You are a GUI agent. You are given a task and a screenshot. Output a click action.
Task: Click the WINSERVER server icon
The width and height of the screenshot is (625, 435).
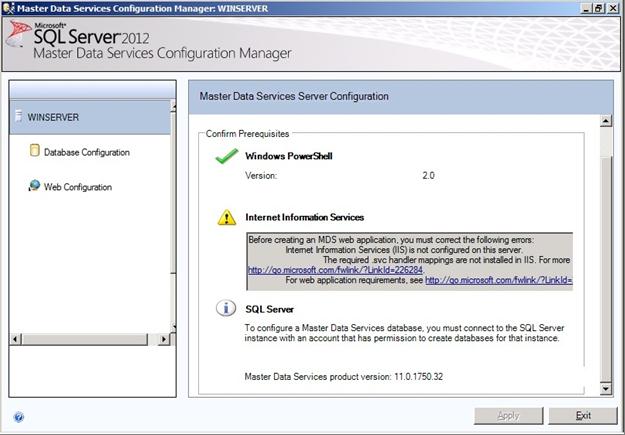click(x=18, y=116)
